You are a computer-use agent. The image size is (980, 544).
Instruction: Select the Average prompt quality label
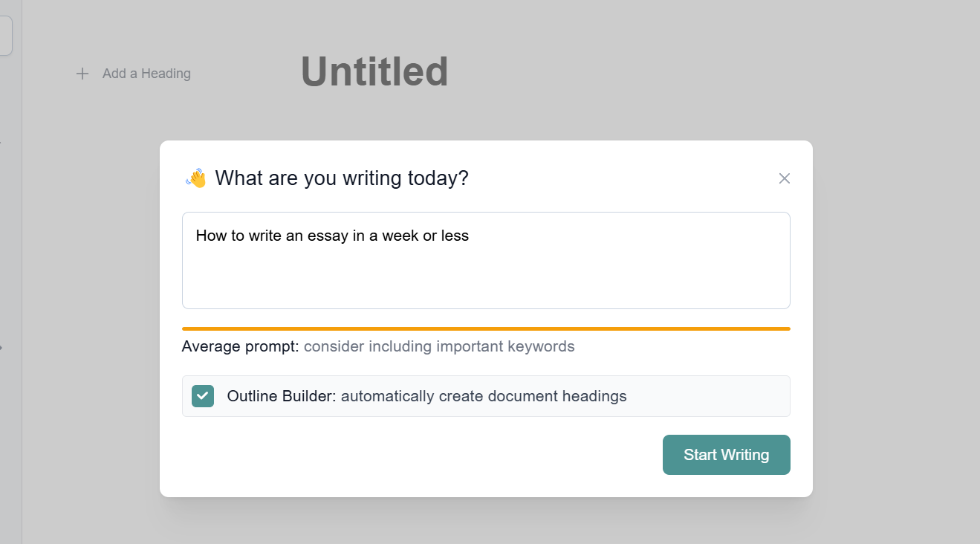point(238,346)
